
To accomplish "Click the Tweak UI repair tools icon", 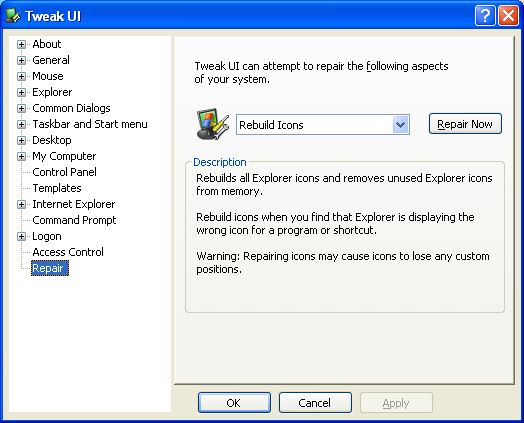I will click(213, 124).
